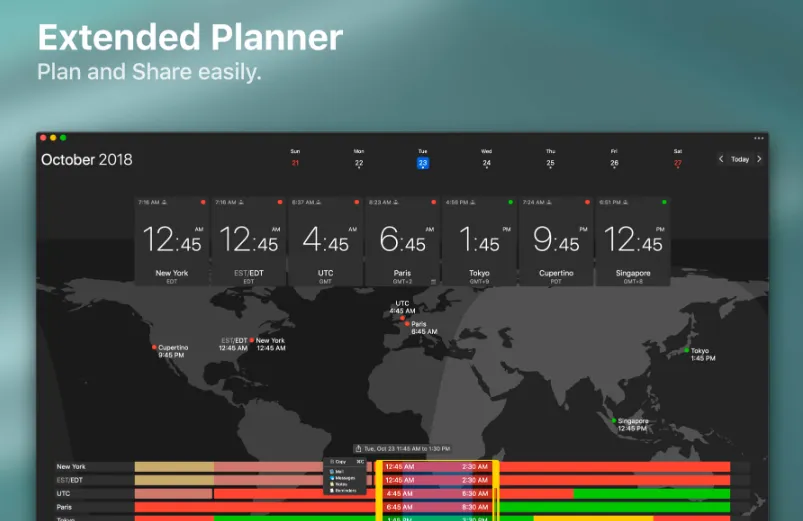Image resolution: width=803 pixels, height=521 pixels.
Task: Go to previous week with left chevron
Action: [x=721, y=159]
